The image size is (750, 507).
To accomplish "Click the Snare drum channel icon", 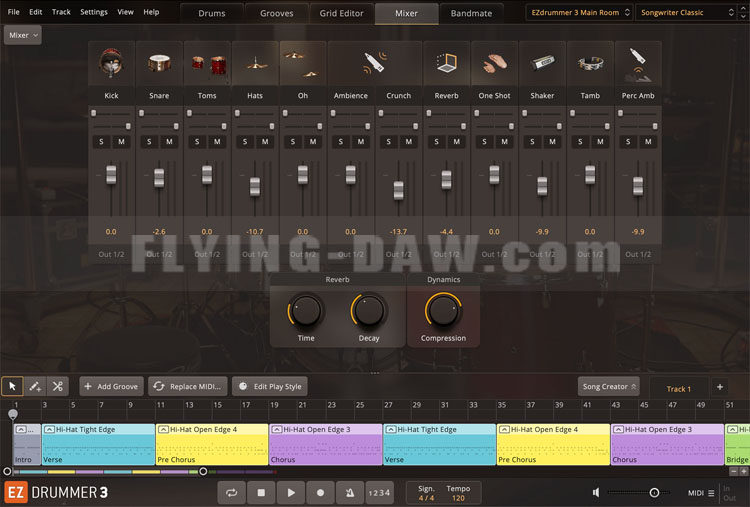I will 159,63.
